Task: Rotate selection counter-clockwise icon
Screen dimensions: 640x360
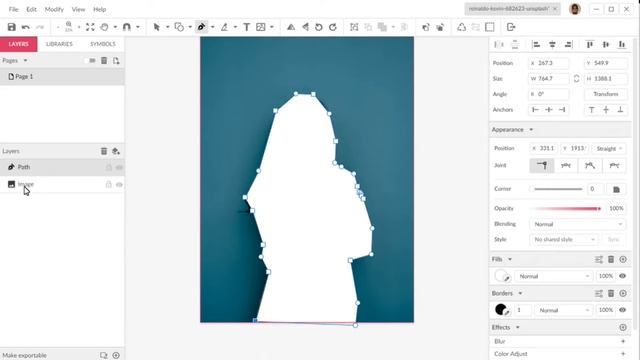Action: [319, 27]
